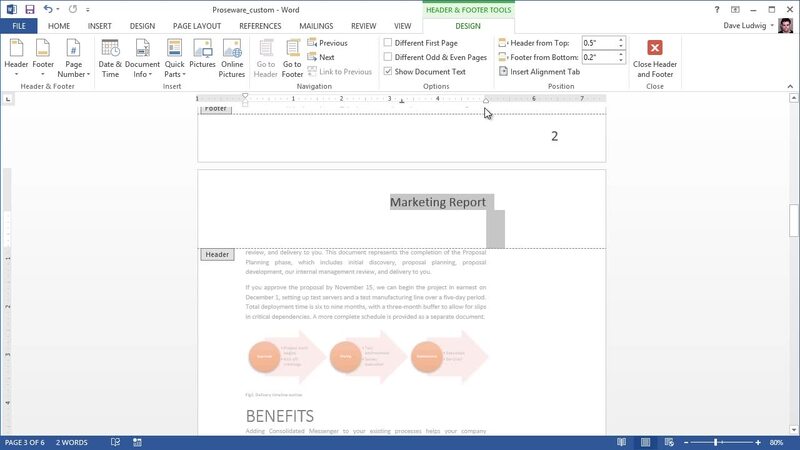
Task: Enable Different First Page checkbox
Action: (x=388, y=43)
